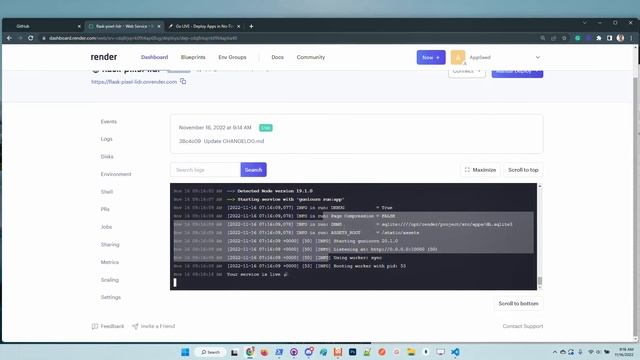Open the flask-pixel-lidr.onrender.com link
Image resolution: width=640 pixels, height=360 pixels.
(134, 82)
